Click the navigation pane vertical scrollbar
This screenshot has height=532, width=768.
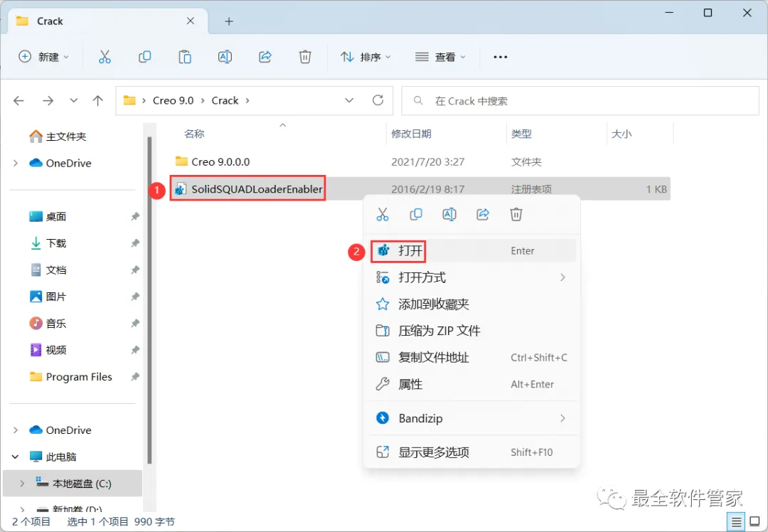(149, 300)
